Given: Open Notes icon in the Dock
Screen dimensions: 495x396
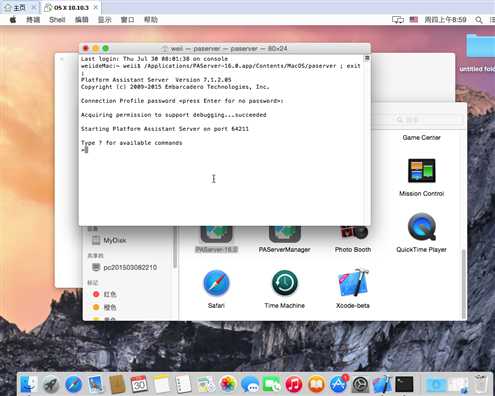Looking at the screenshot, I should (x=161, y=384).
